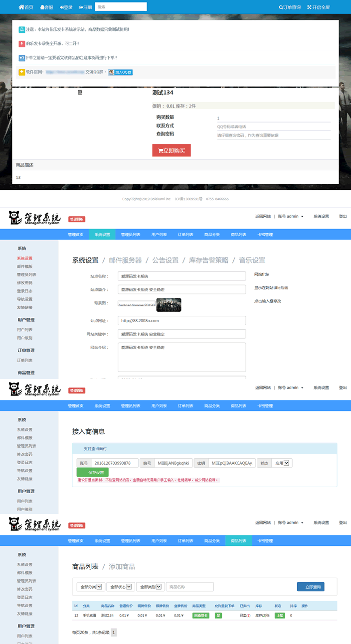Screen dimensions: 351x644
Task: Switch to 公告设置 settings tab
Action: pyautogui.click(x=165, y=260)
